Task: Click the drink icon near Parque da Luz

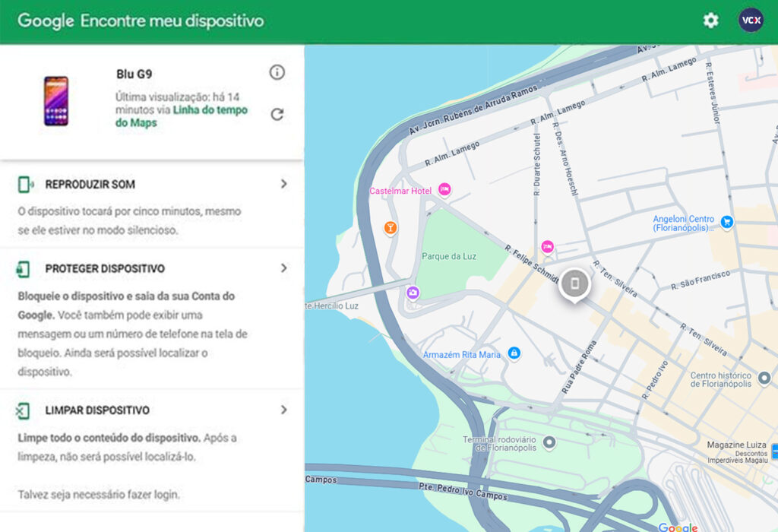Action: coord(390,228)
